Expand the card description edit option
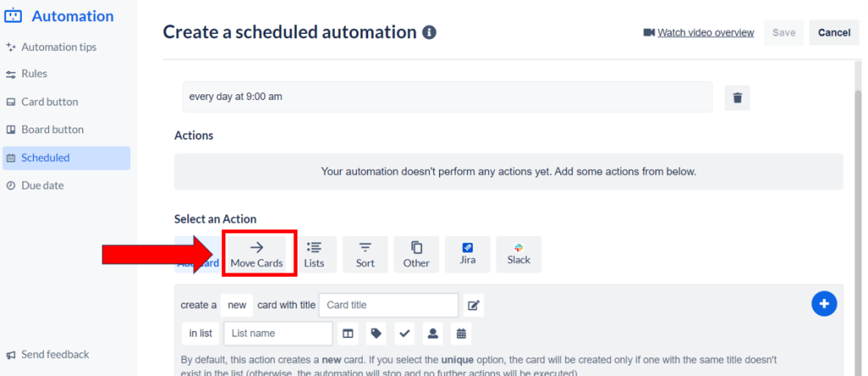The width and height of the screenshot is (868, 376). point(475,306)
